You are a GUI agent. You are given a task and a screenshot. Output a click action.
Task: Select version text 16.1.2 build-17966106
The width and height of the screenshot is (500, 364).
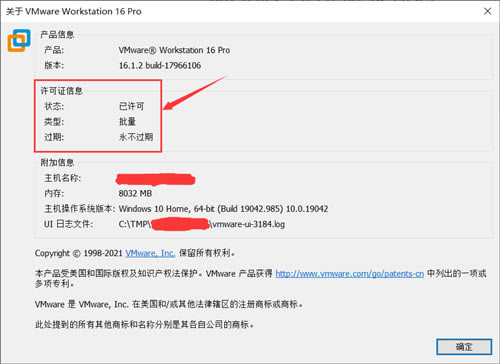[160, 65]
